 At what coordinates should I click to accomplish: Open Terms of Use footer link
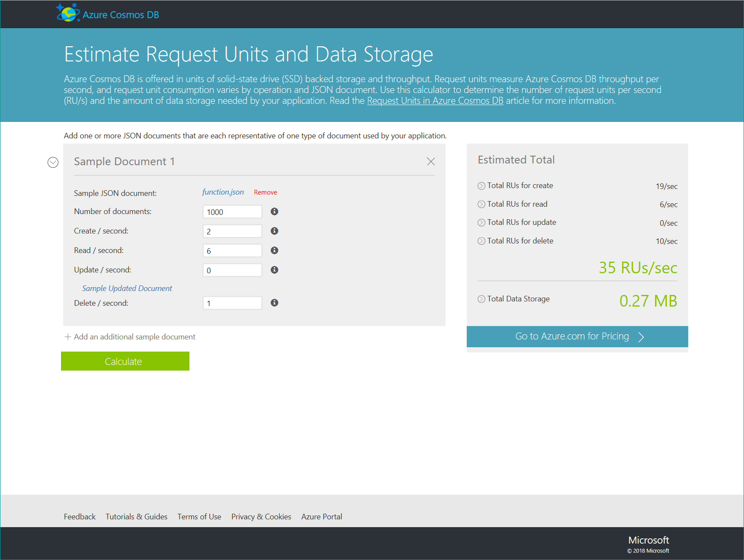(x=199, y=517)
